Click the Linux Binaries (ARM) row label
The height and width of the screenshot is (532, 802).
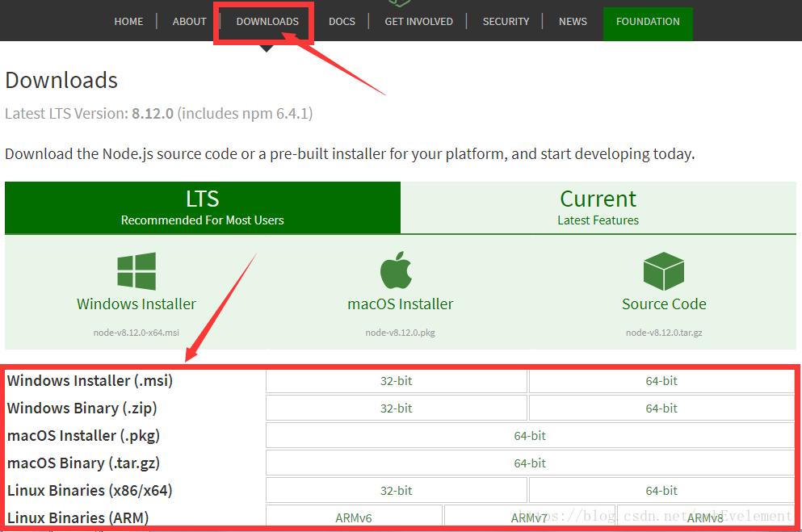[x=78, y=517]
